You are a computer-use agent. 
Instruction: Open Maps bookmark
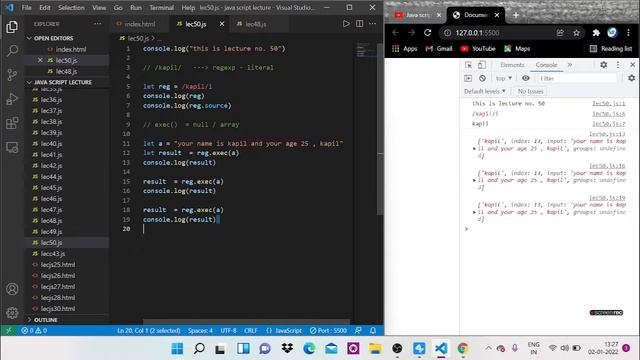[x=517, y=49]
